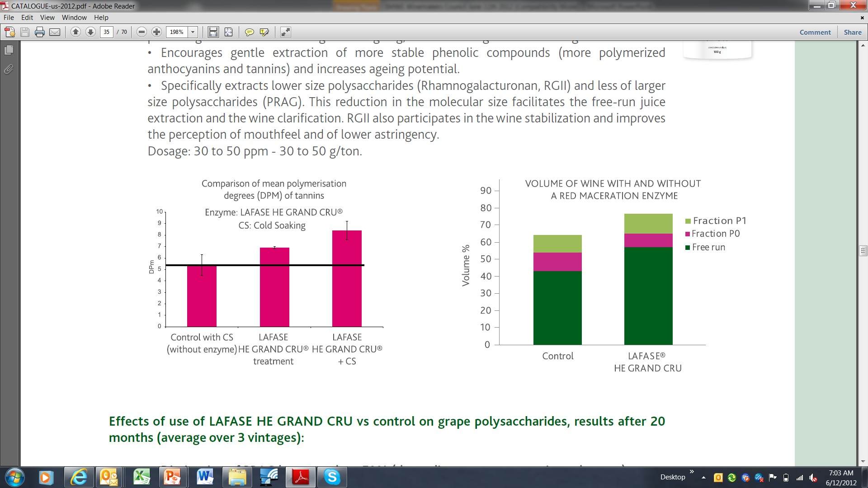This screenshot has height=488, width=868.
Task: Click the Show desktop strip
Action: coord(865,478)
